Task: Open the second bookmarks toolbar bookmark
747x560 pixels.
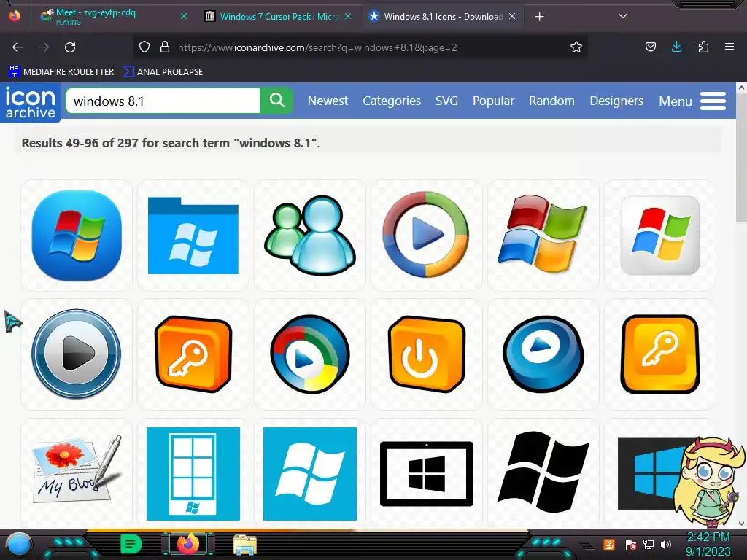Action: tap(163, 72)
